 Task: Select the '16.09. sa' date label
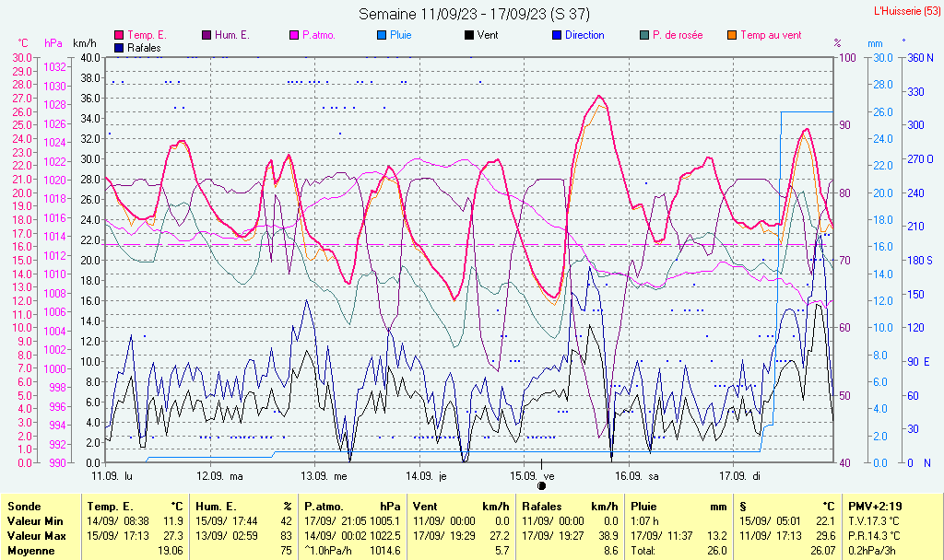point(637,476)
